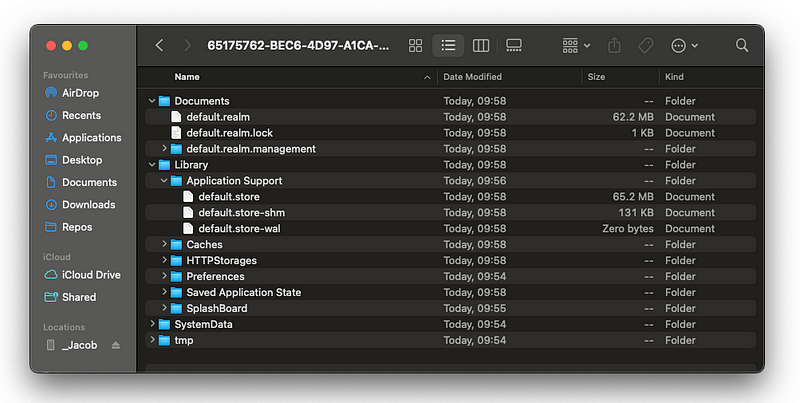Select iCloud Drive in sidebar
Screen dimensions: 800x403
(90, 275)
